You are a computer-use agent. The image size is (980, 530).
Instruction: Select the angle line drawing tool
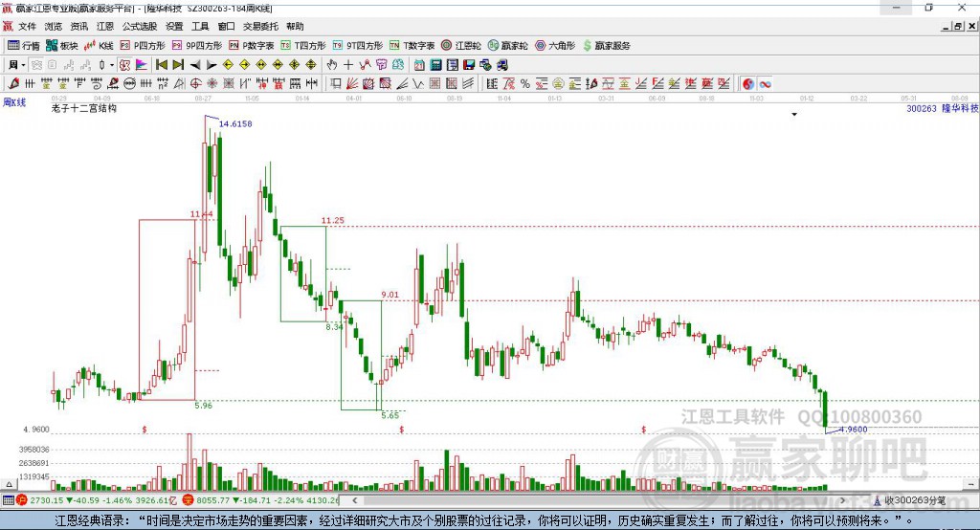[402, 84]
